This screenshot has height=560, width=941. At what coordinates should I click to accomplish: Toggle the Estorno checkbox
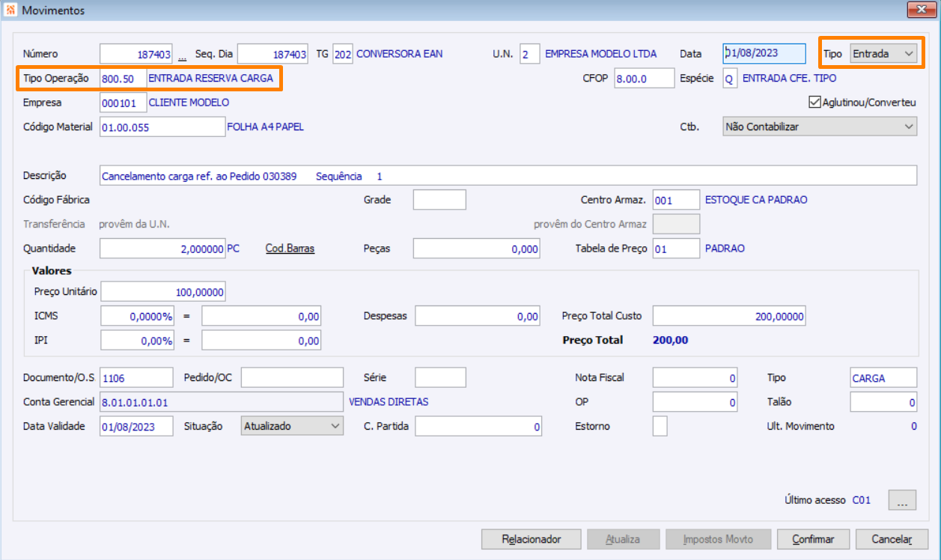click(660, 426)
